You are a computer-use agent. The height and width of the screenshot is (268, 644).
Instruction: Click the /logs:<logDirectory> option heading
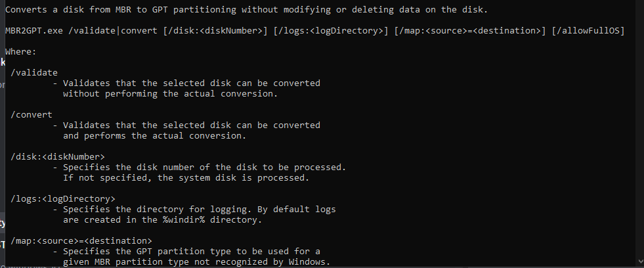pos(62,198)
